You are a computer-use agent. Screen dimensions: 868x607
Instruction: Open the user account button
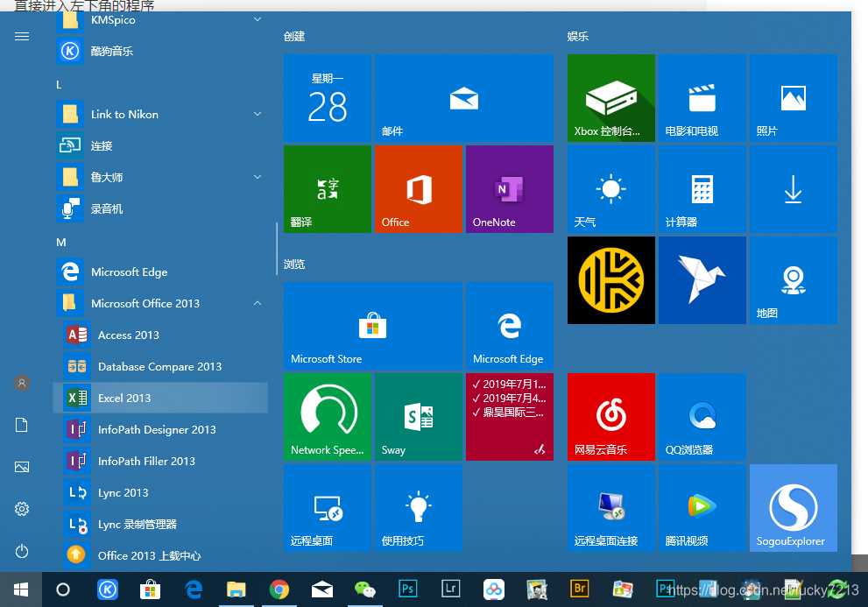click(22, 383)
